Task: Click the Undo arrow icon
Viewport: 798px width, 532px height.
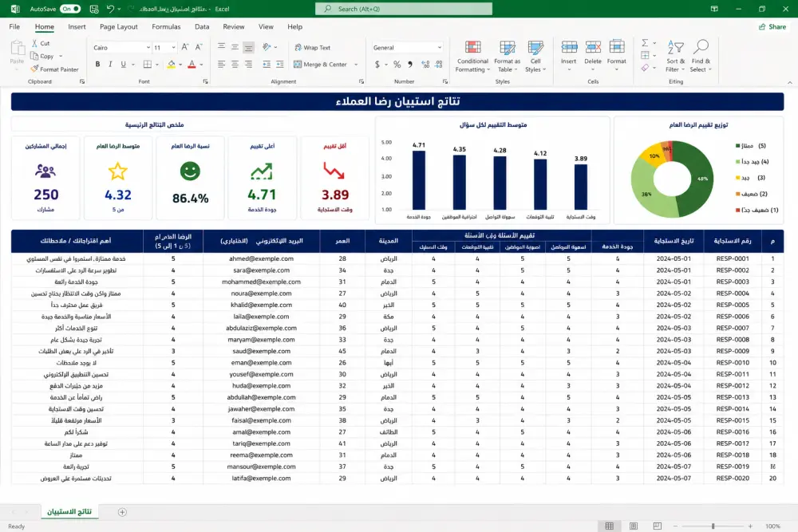Action: (110, 9)
